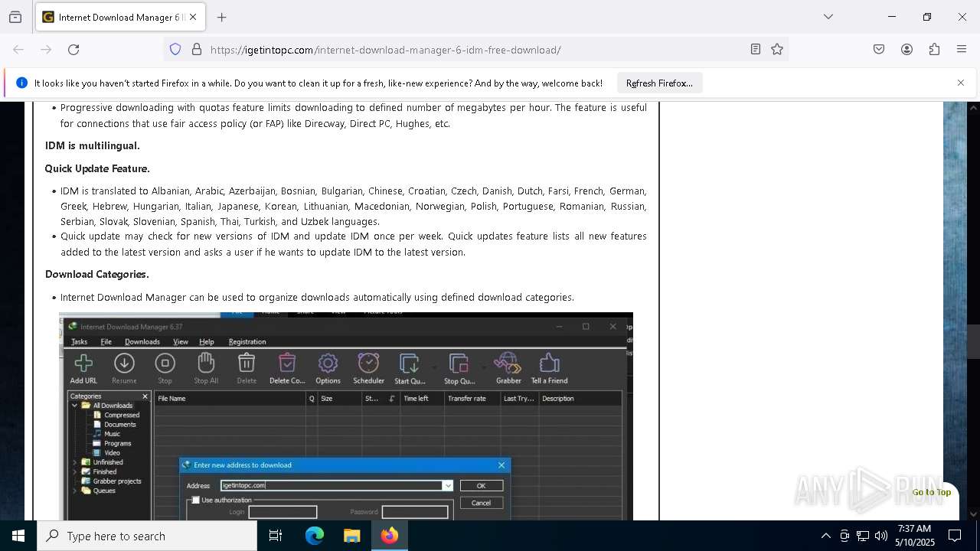Click Delete trash icon in IDM screenshot
This screenshot has width=980, height=551.
tap(247, 368)
